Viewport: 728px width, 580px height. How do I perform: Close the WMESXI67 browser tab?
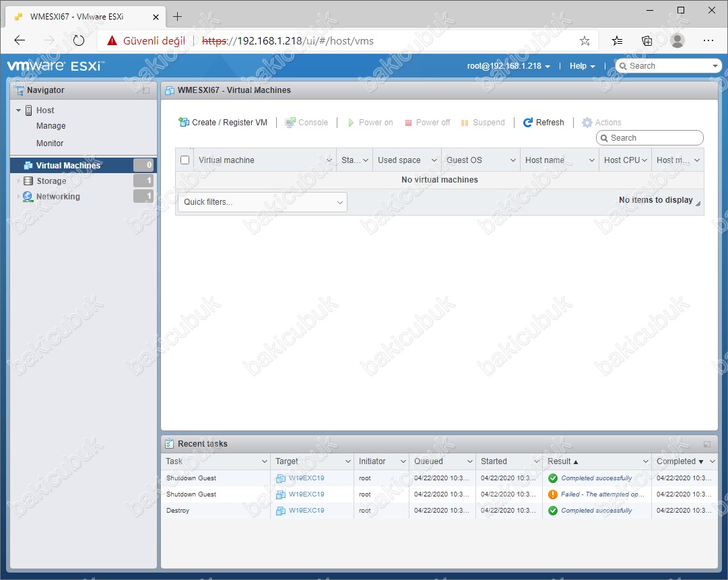click(156, 17)
